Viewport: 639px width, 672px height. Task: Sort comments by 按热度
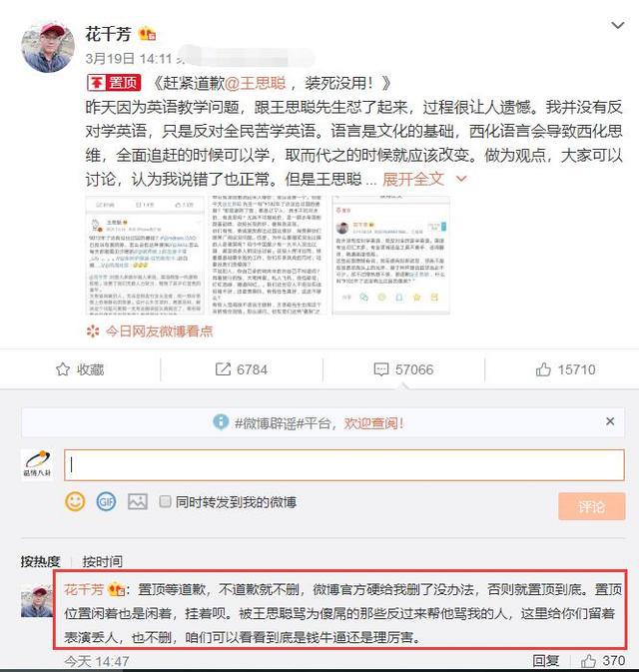[x=40, y=561]
